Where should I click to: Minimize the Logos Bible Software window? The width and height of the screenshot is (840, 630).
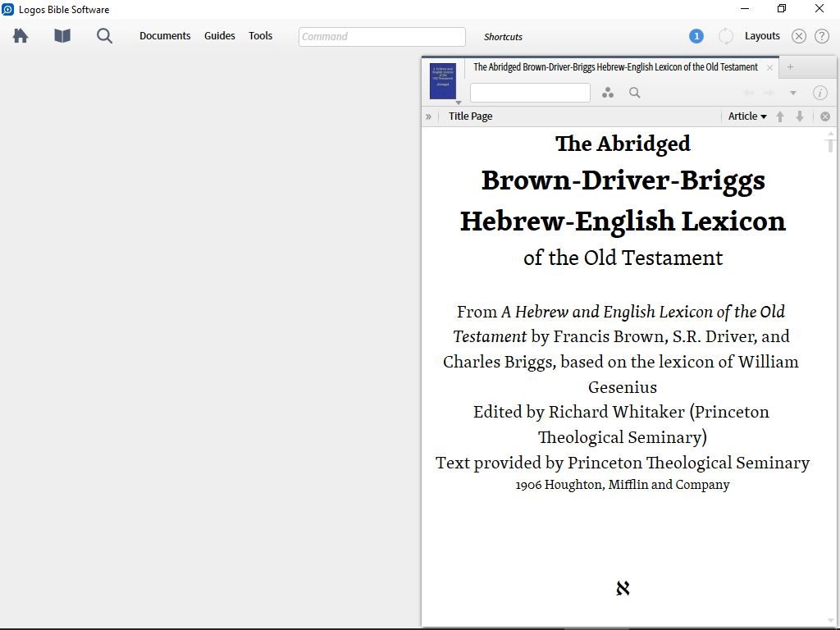click(x=745, y=8)
